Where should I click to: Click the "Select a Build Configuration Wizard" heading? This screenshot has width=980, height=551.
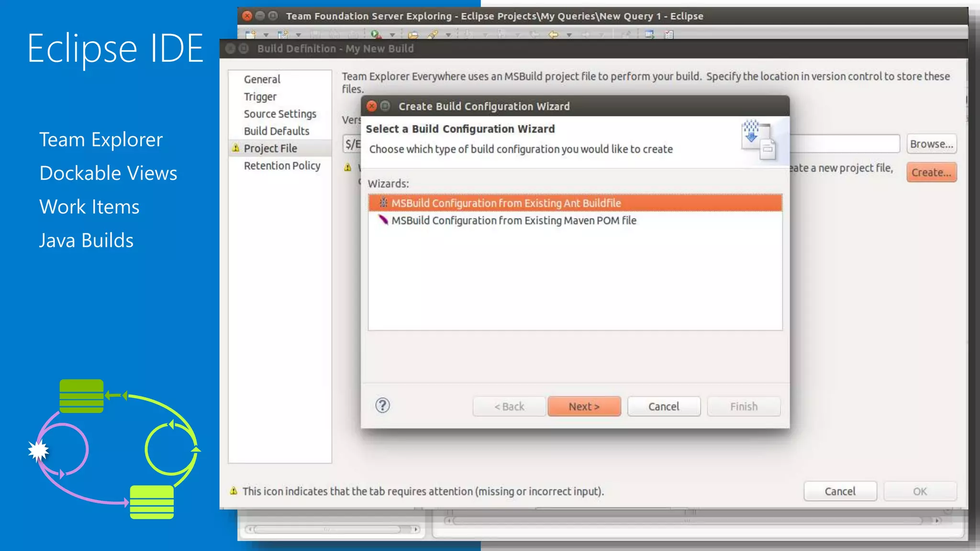tap(460, 129)
